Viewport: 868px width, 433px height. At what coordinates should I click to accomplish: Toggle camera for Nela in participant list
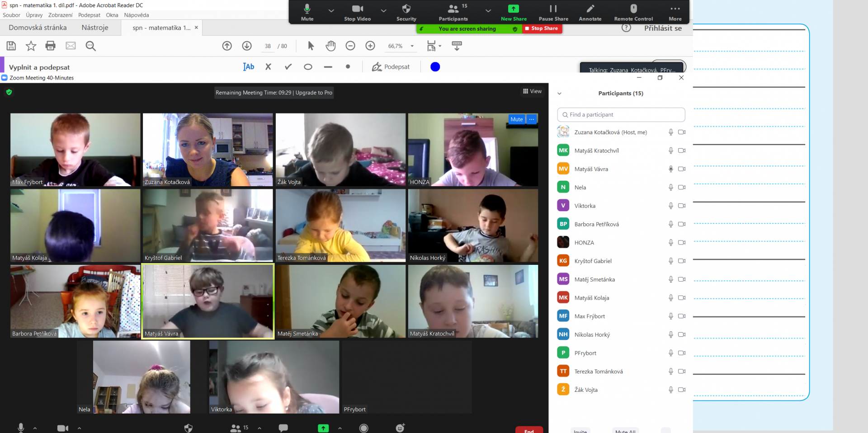[x=682, y=187]
